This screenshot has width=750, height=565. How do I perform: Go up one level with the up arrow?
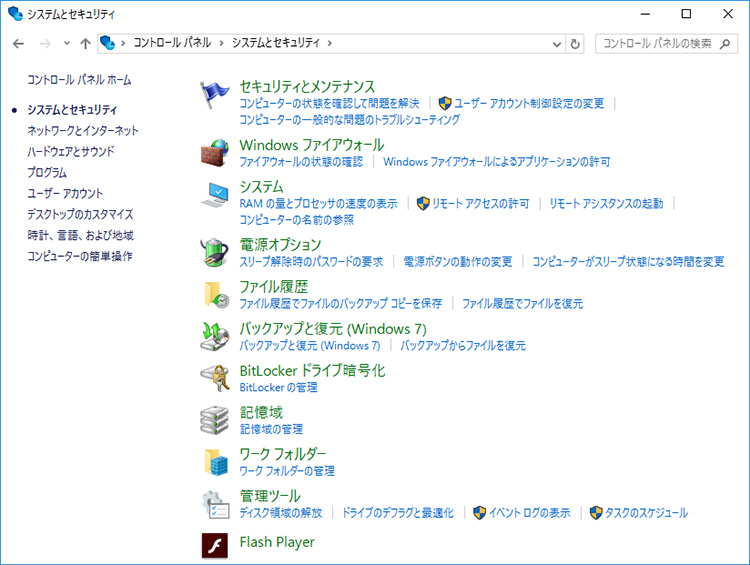pos(85,44)
